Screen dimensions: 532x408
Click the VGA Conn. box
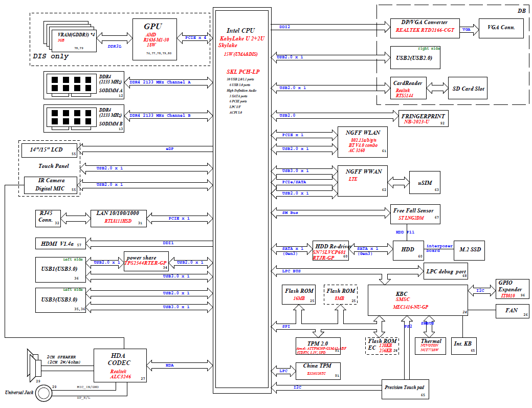[x=501, y=28]
